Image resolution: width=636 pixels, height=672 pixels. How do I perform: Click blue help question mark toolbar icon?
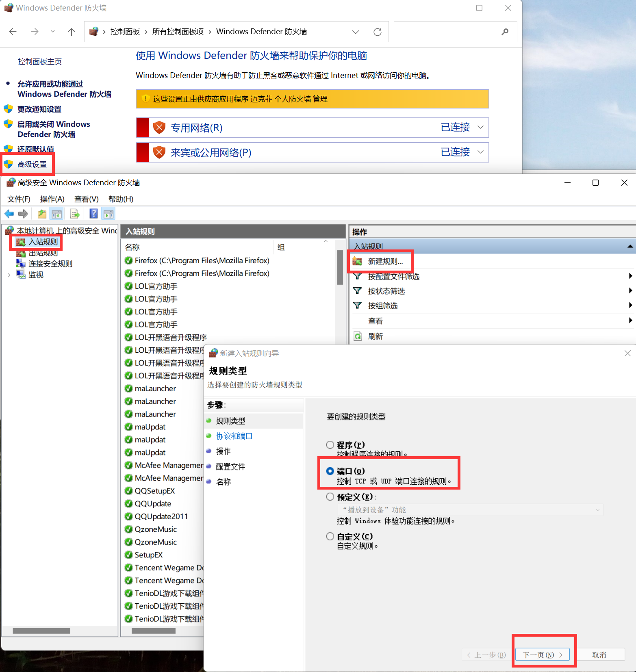point(93,214)
